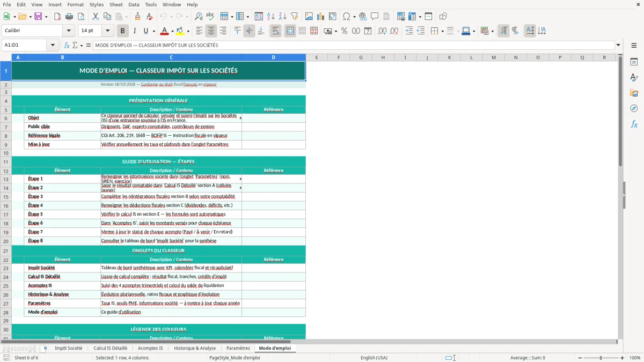Toggle Underline formatting
Viewport: 644px width, 362px height.
(145, 31)
